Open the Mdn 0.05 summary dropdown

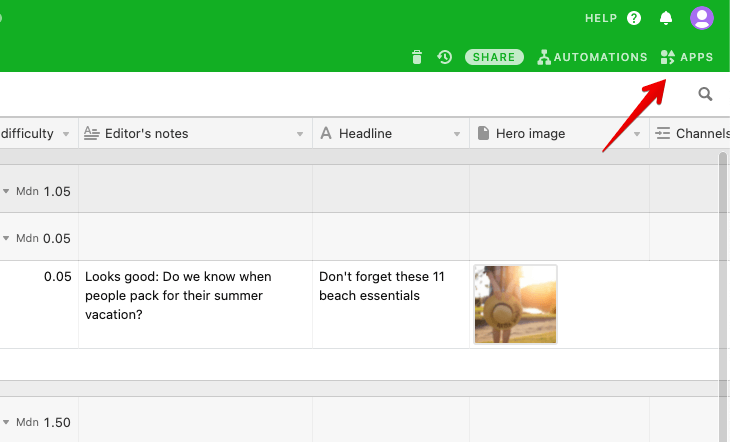coord(6,238)
